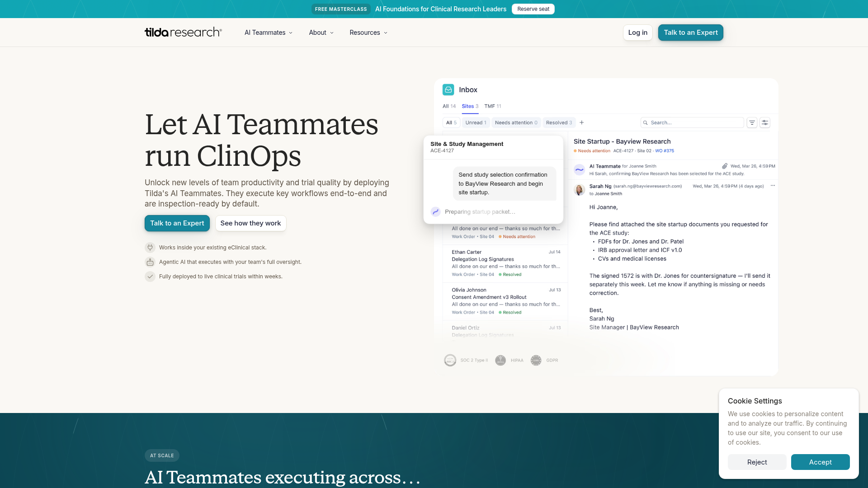The image size is (868, 488).
Task: Click See how they work button
Action: coord(250,223)
